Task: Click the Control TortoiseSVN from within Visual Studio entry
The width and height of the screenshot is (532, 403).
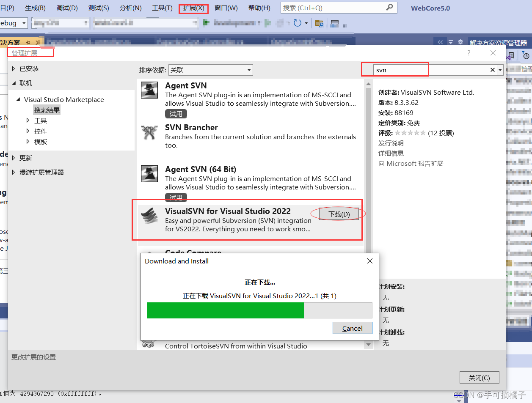Action: tap(236, 346)
